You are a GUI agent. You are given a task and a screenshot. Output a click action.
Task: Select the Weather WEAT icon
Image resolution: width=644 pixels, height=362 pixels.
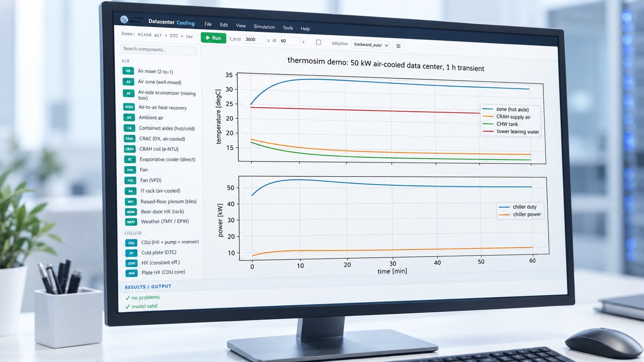[x=131, y=222]
